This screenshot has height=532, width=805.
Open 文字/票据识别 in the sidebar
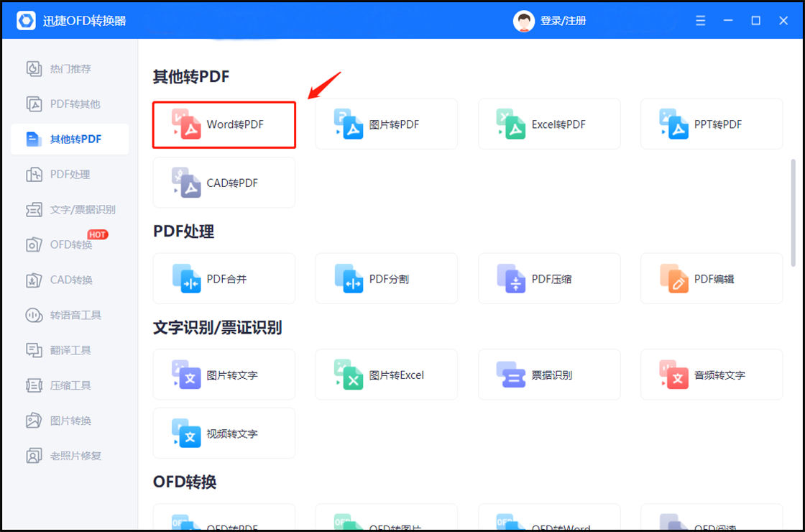[x=70, y=209]
